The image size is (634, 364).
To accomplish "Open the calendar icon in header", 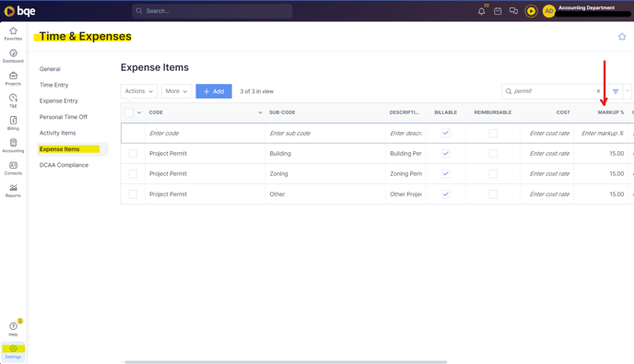I will (x=498, y=11).
